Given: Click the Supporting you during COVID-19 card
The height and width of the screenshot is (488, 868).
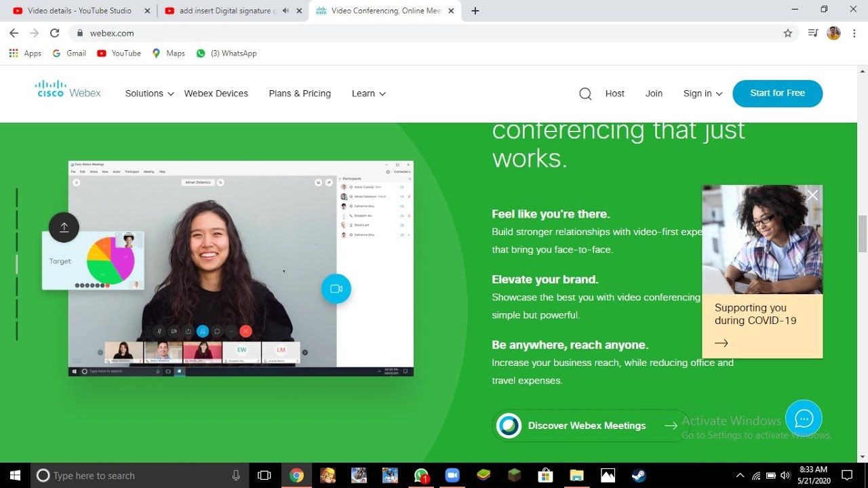Looking at the screenshot, I should pos(762,272).
